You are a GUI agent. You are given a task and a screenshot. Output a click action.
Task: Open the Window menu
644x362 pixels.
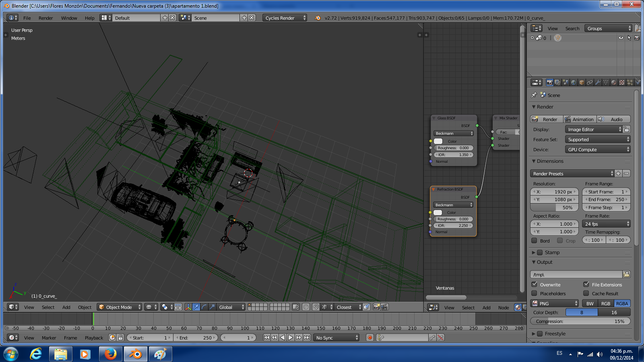point(69,18)
